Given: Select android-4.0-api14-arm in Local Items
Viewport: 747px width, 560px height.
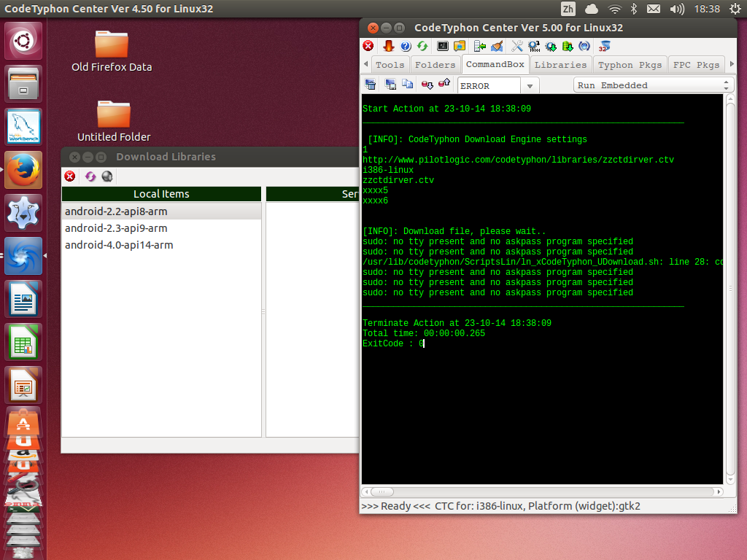Looking at the screenshot, I should coord(161,245).
